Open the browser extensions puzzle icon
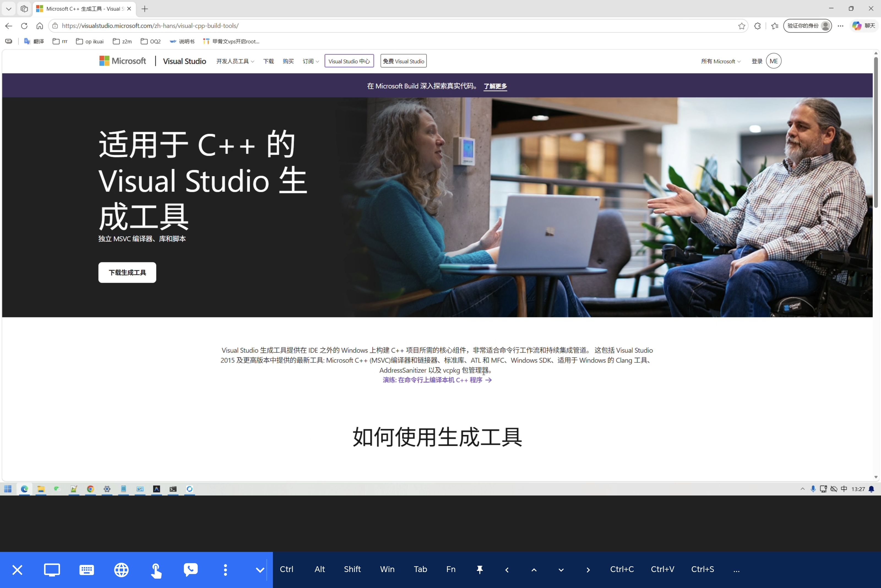The height and width of the screenshot is (588, 881). (757, 26)
